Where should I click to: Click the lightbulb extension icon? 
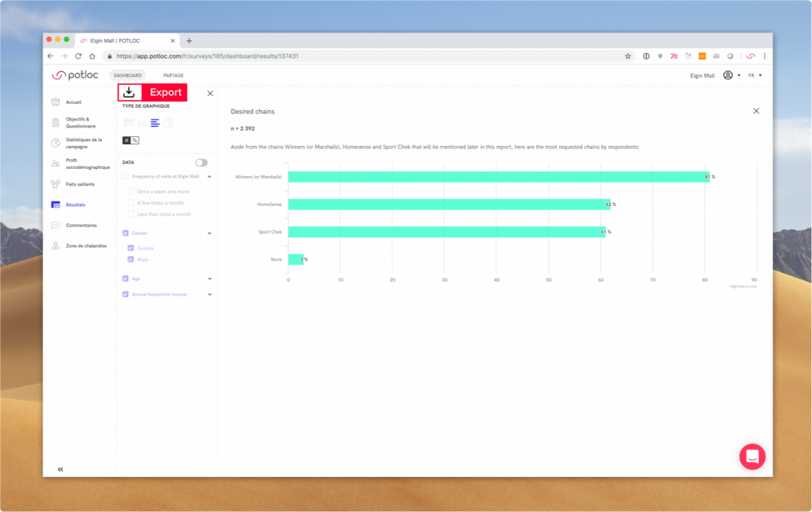[661, 56]
